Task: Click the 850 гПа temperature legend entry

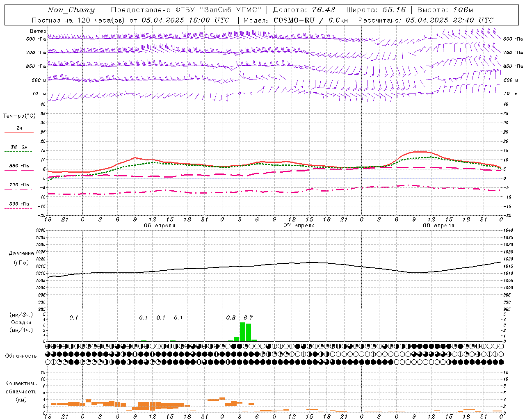Action: pos(19,166)
